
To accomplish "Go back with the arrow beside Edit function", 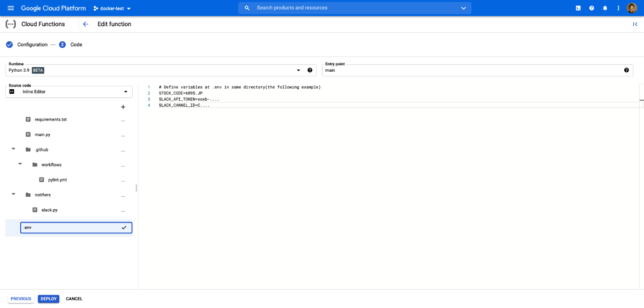I will tap(86, 24).
